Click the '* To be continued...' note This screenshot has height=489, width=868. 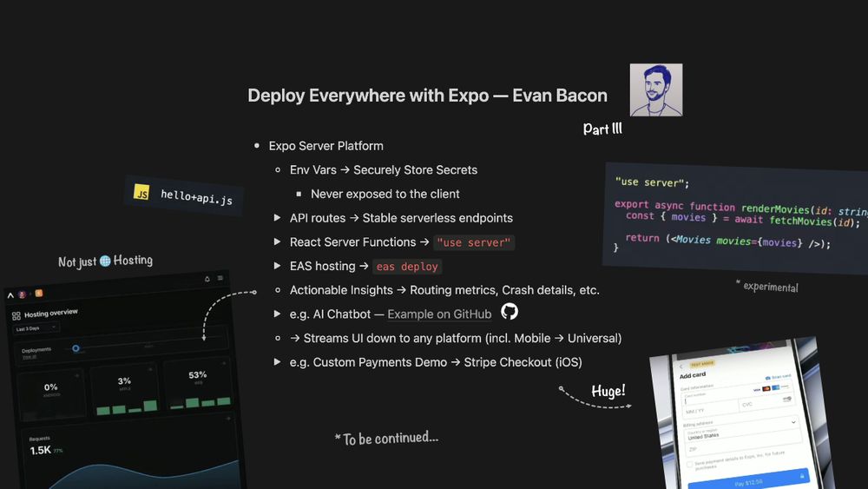(386, 438)
